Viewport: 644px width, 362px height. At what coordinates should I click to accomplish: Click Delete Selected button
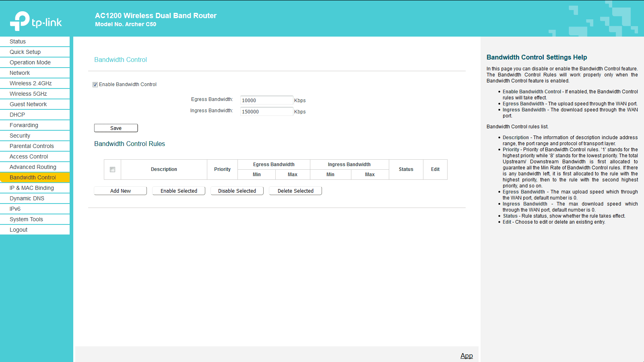pos(295,191)
